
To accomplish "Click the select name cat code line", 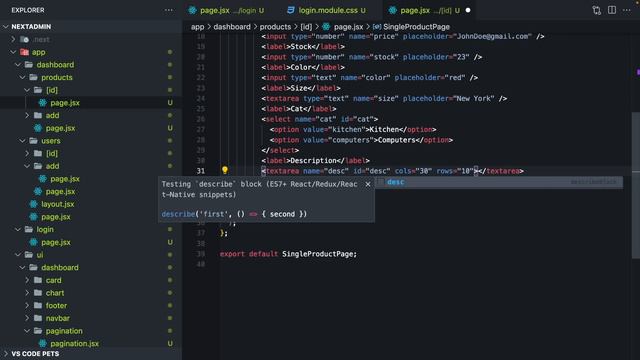I will pos(320,119).
